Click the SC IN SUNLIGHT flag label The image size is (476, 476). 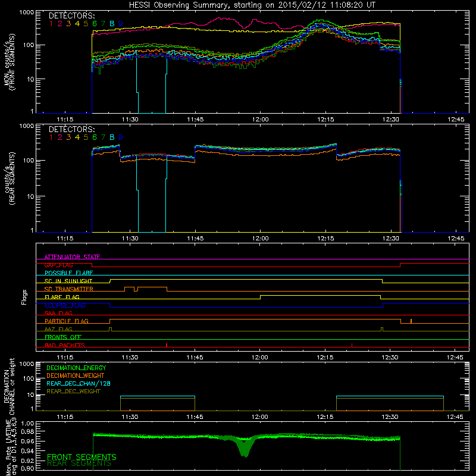pyautogui.click(x=68, y=281)
